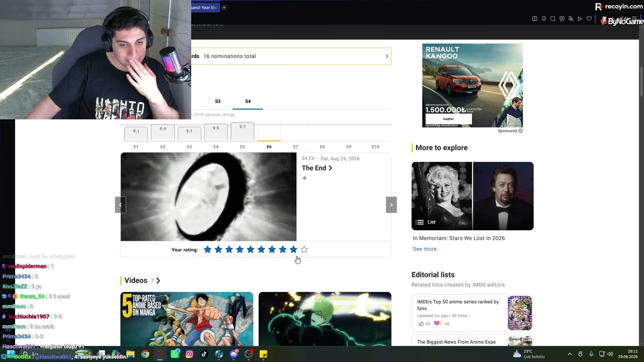Open Sticky Notes from the taskbar
The height and width of the screenshot is (362, 644).
(x=263, y=354)
